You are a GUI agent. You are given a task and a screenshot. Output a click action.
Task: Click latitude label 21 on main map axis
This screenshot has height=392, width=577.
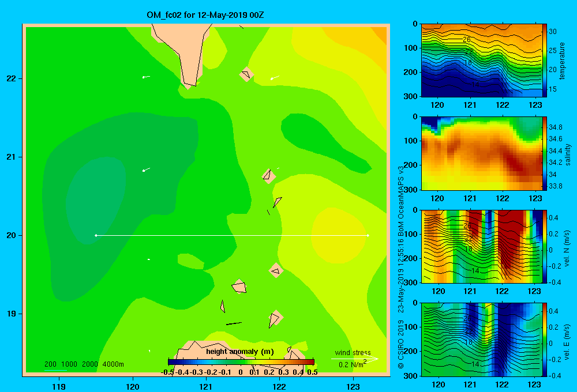point(12,157)
